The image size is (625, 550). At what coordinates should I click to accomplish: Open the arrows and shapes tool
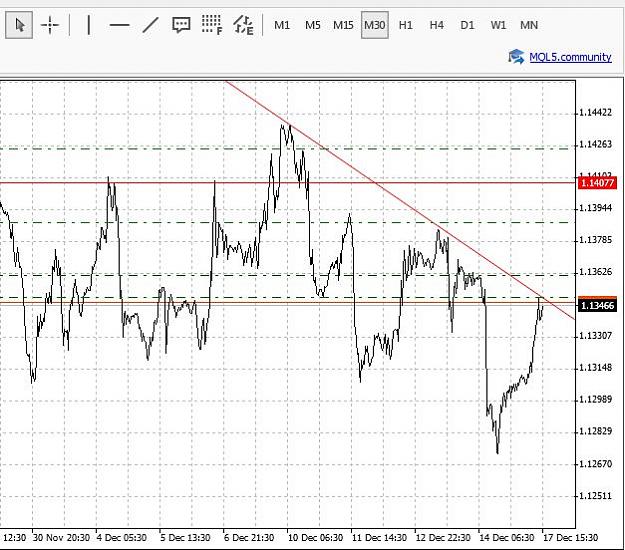click(243, 26)
